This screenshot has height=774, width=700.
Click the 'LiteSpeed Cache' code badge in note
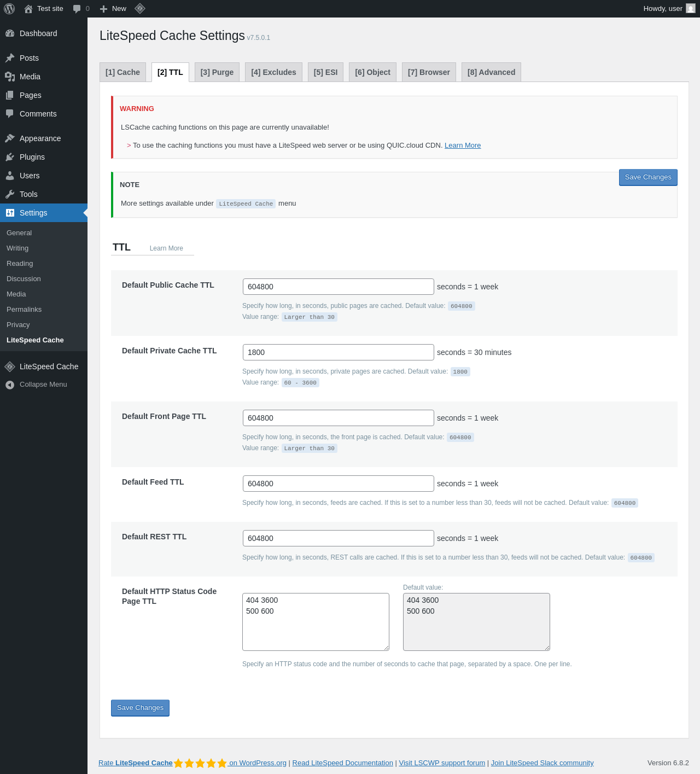coord(246,203)
